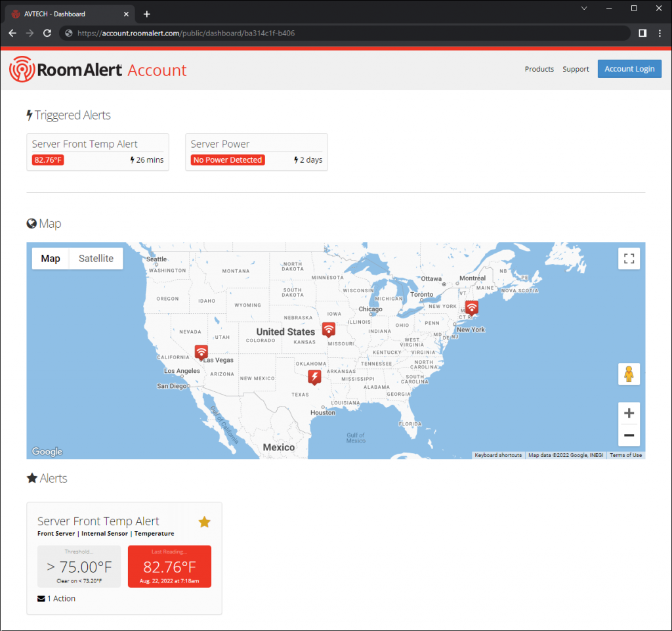Open the tab search chevron in the title bar
672x631 pixels.
[584, 9]
